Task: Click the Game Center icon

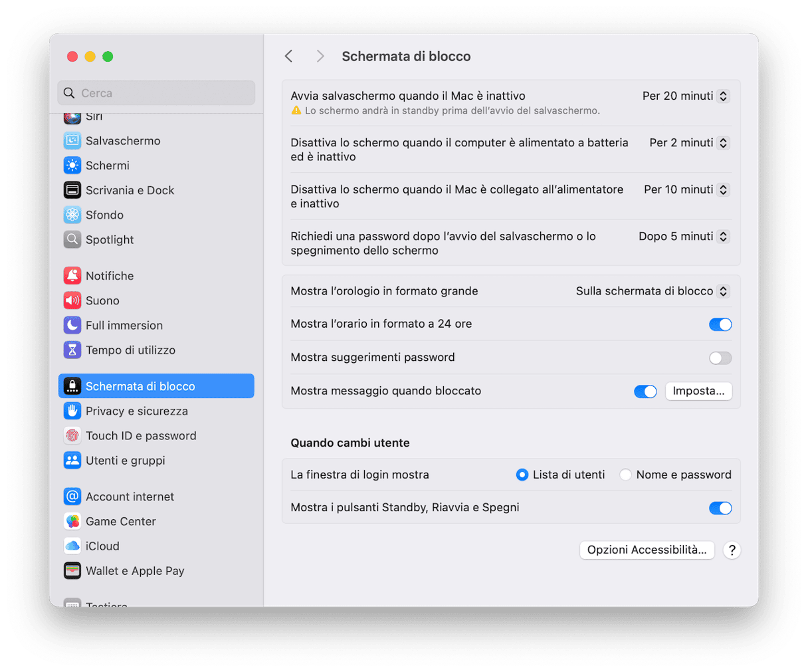Action: (72, 521)
